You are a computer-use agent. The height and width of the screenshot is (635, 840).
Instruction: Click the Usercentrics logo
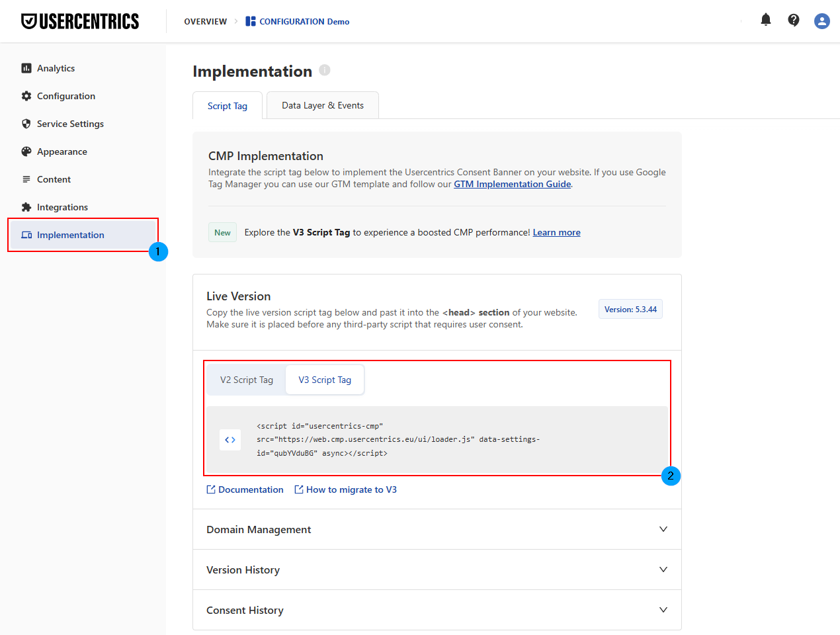point(80,21)
